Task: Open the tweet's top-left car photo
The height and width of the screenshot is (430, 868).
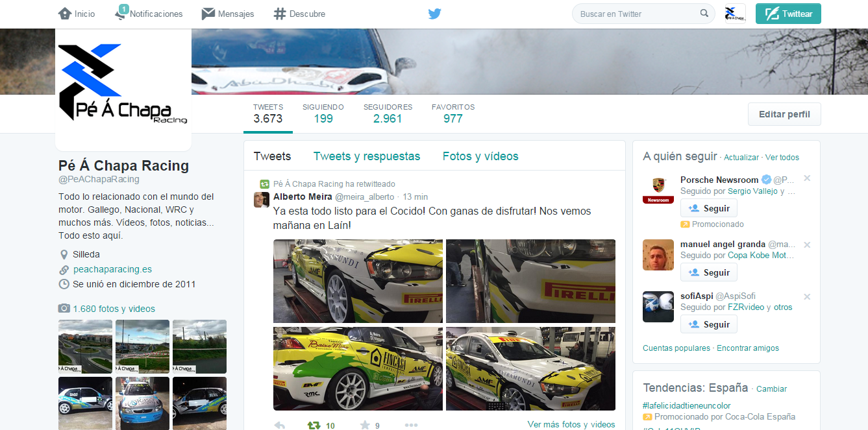Action: coord(358,281)
